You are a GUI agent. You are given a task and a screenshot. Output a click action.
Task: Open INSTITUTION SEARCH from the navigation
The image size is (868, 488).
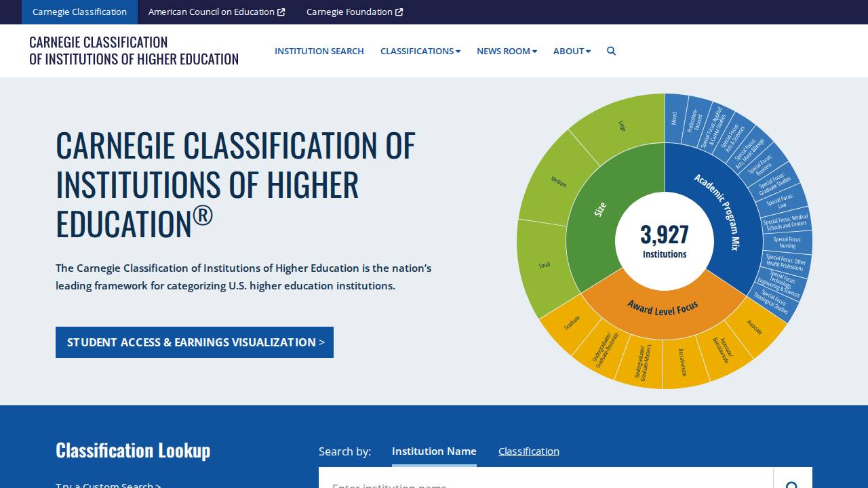[x=319, y=51]
